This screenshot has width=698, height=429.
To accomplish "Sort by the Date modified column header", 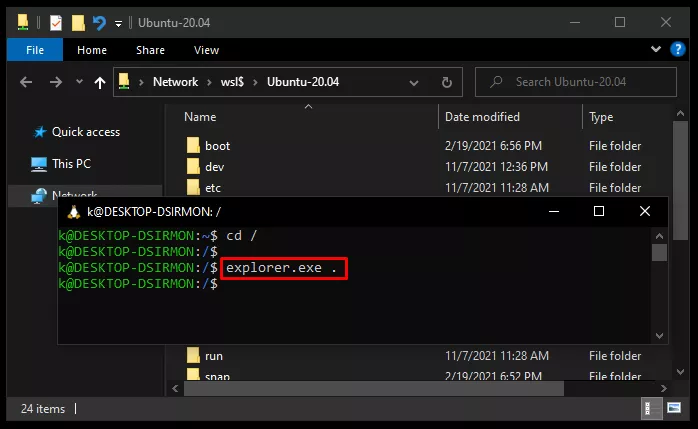I will 482,117.
